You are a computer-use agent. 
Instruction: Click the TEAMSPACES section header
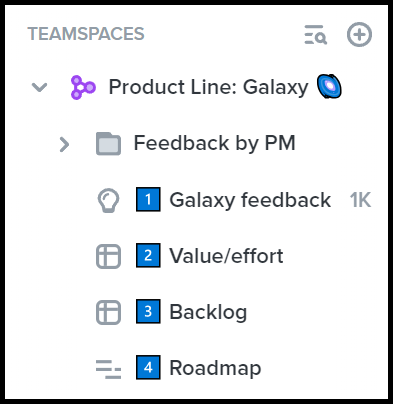point(86,34)
